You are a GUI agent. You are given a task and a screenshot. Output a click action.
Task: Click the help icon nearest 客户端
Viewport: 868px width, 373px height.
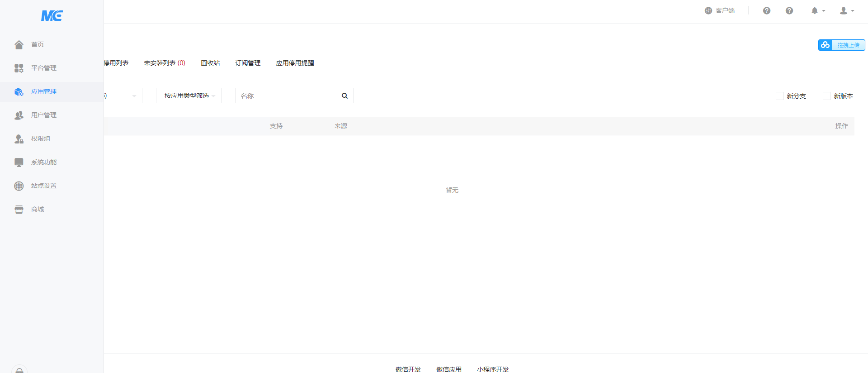(x=767, y=10)
